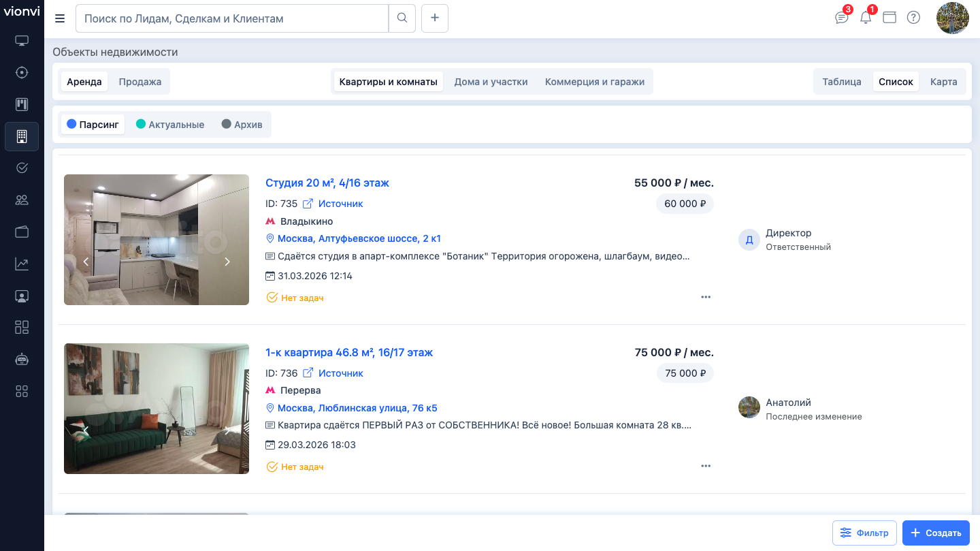
Task: Show Архив listings
Action: point(242,125)
